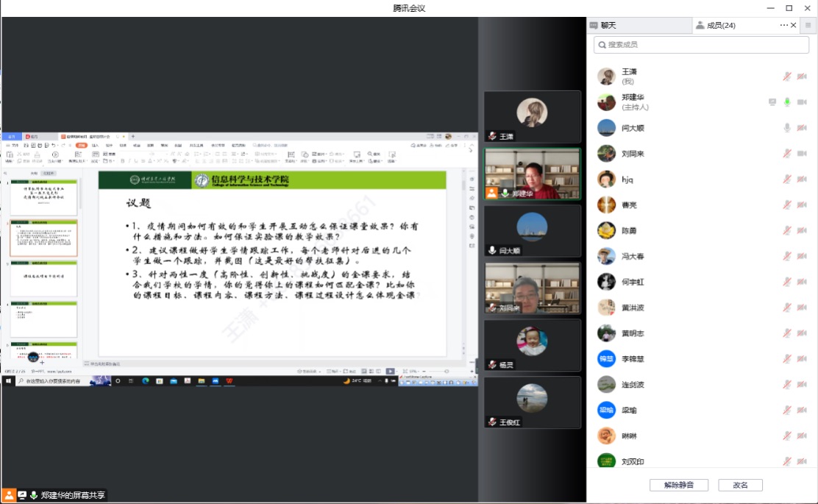Select the 成员(24) members tab
The image size is (818, 504).
(x=721, y=25)
